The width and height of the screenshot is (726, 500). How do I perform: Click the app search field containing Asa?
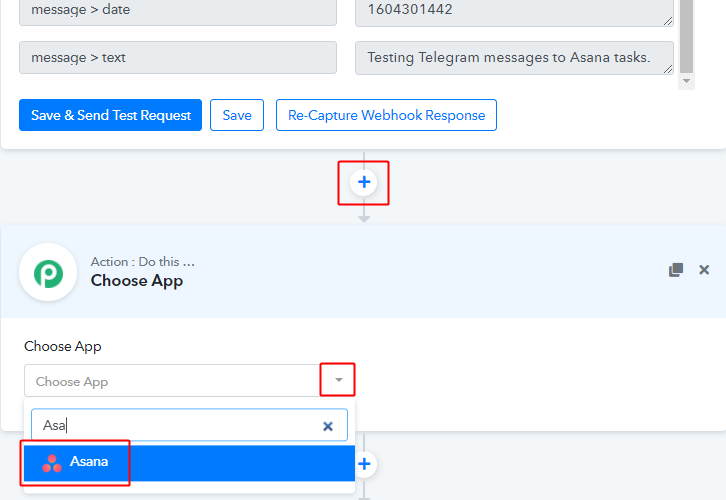click(189, 425)
